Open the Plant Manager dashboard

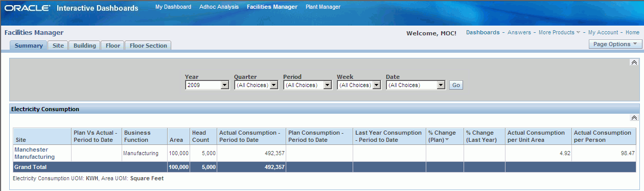click(x=323, y=7)
